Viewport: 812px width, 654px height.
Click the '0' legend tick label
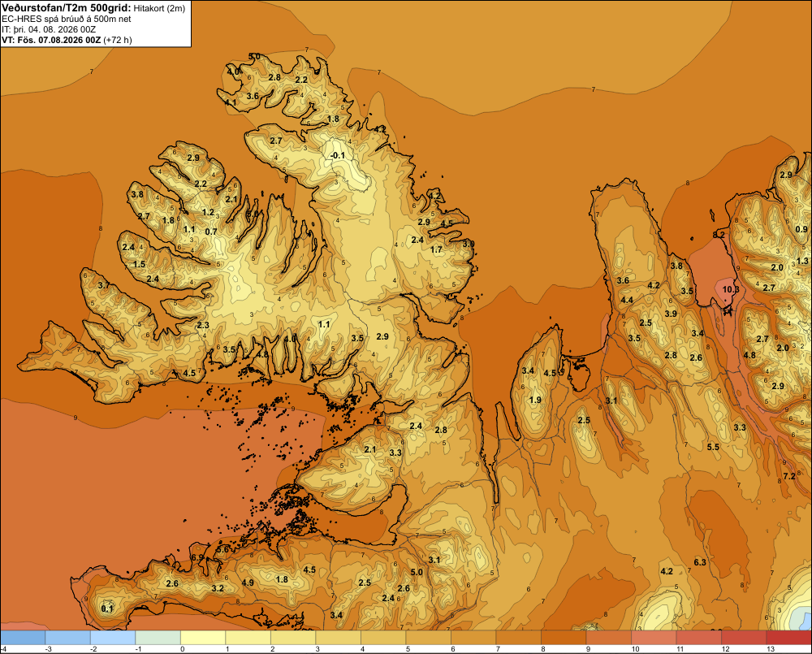182,649
